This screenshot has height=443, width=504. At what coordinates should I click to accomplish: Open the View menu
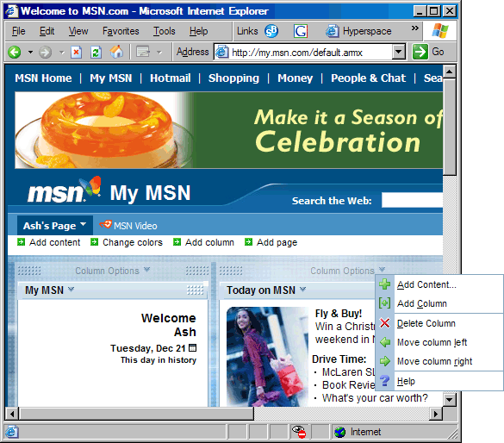(x=78, y=31)
